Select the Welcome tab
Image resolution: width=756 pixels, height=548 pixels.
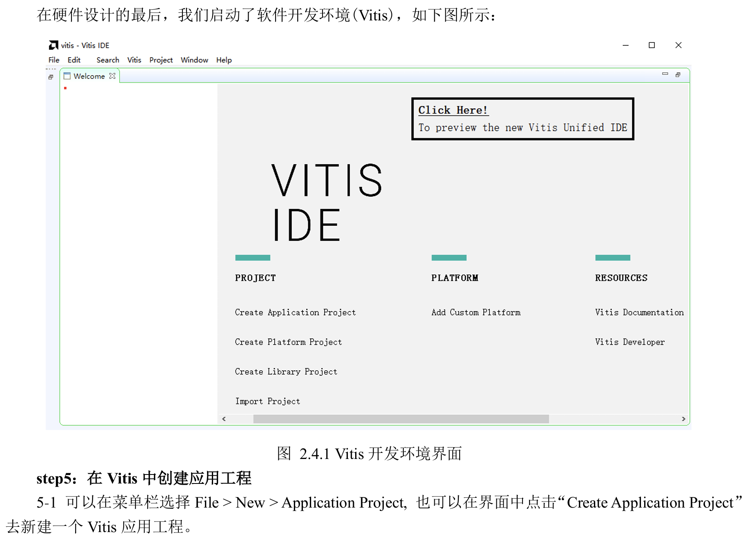[89, 76]
